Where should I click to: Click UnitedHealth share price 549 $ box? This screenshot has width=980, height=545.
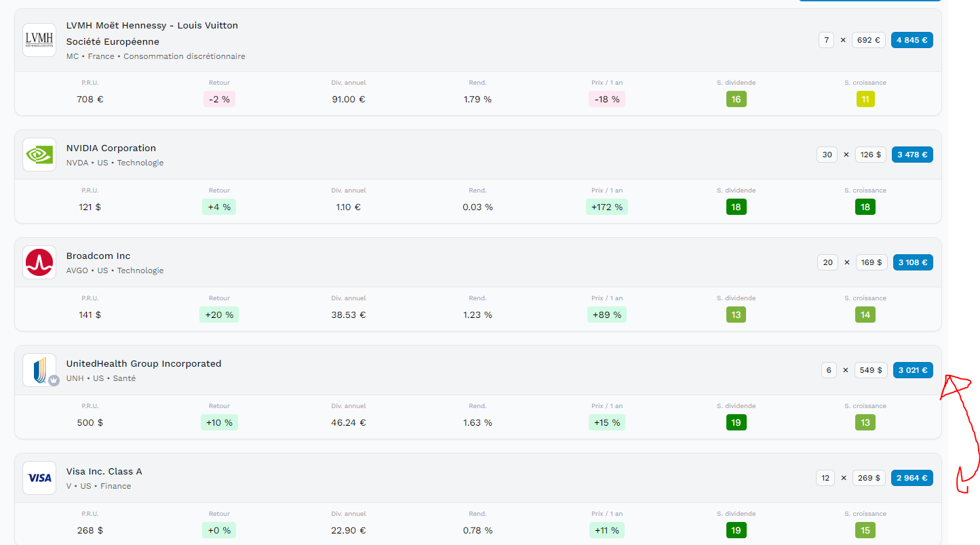point(871,370)
